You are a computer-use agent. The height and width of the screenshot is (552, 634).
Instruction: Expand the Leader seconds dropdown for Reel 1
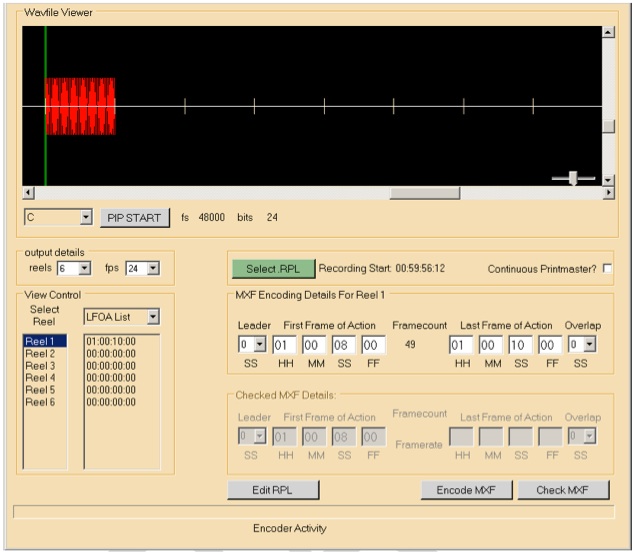point(260,344)
